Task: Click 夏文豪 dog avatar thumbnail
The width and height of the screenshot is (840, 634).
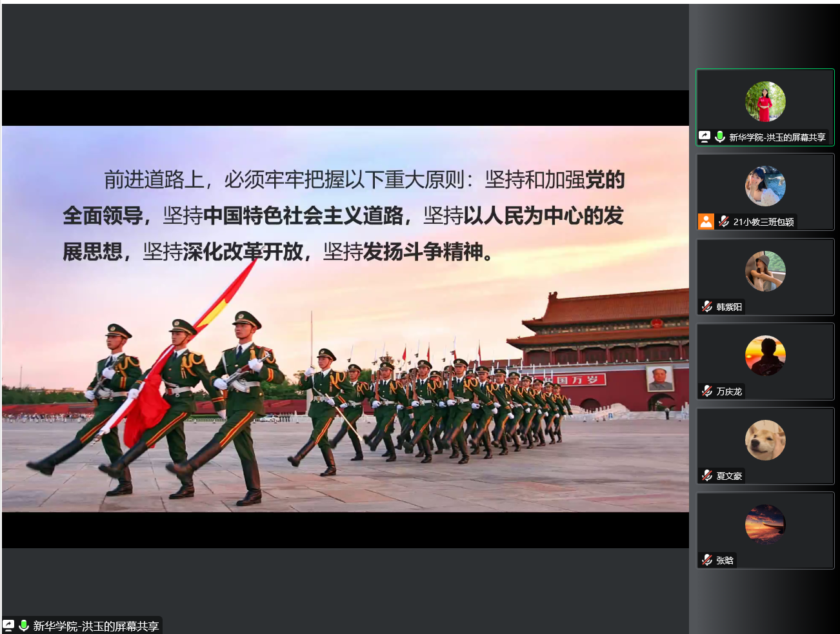Action: click(765, 440)
